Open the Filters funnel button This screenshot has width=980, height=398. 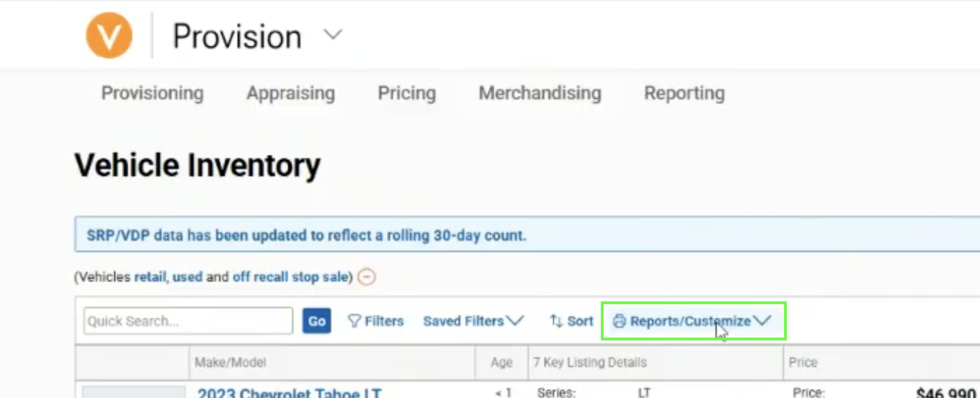point(376,321)
